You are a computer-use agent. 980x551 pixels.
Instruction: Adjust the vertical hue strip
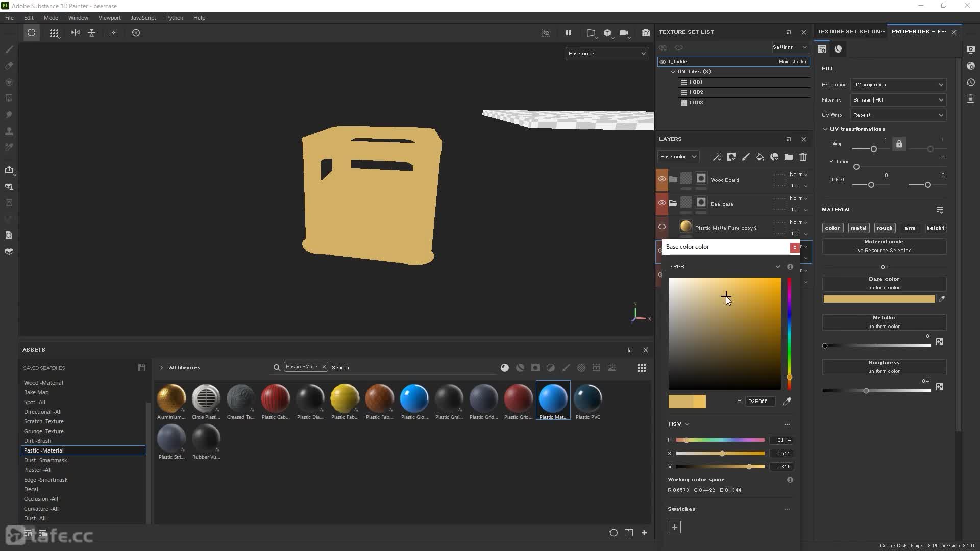(789, 334)
